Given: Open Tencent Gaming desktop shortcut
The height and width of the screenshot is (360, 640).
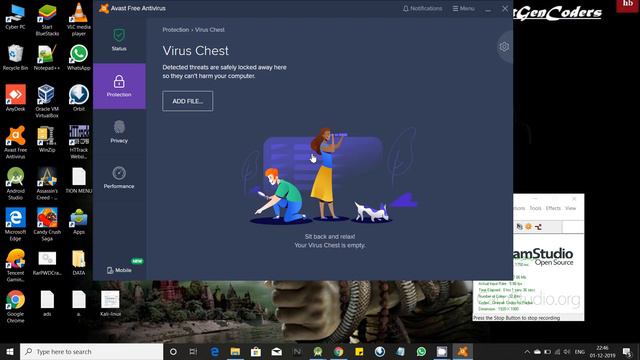Looking at the screenshot, I should click(15, 265).
